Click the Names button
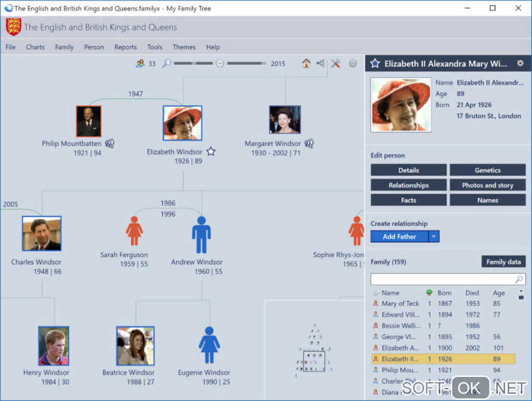Screen dimensions: 532x401 (488, 200)
